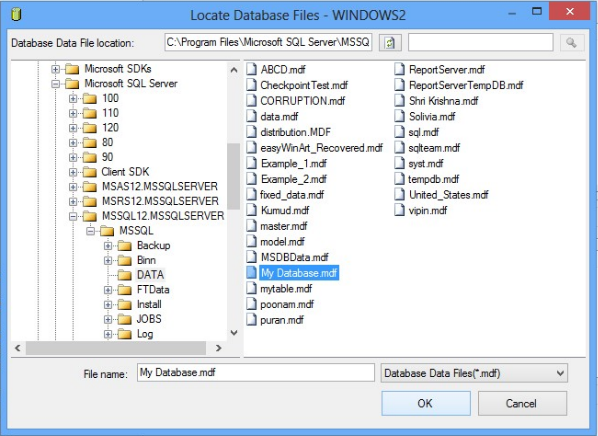
Task: Click the vipin.mdf file icon
Action: [399, 210]
